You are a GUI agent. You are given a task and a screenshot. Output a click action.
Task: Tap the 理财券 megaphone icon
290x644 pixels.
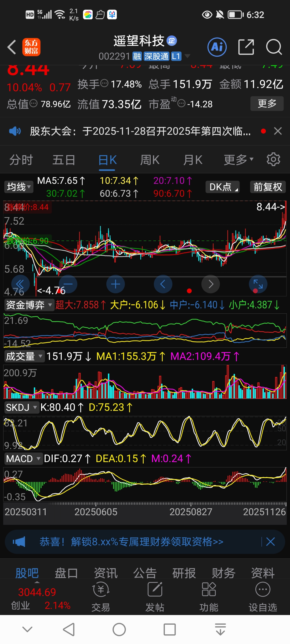pyautogui.click(x=19, y=542)
